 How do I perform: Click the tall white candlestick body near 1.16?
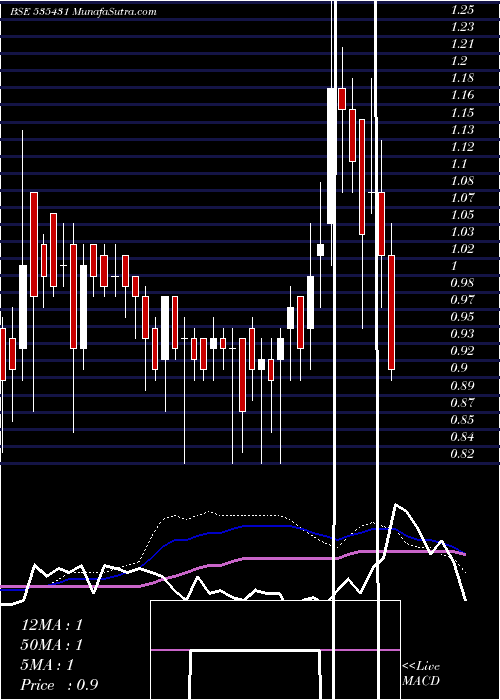coord(331,156)
